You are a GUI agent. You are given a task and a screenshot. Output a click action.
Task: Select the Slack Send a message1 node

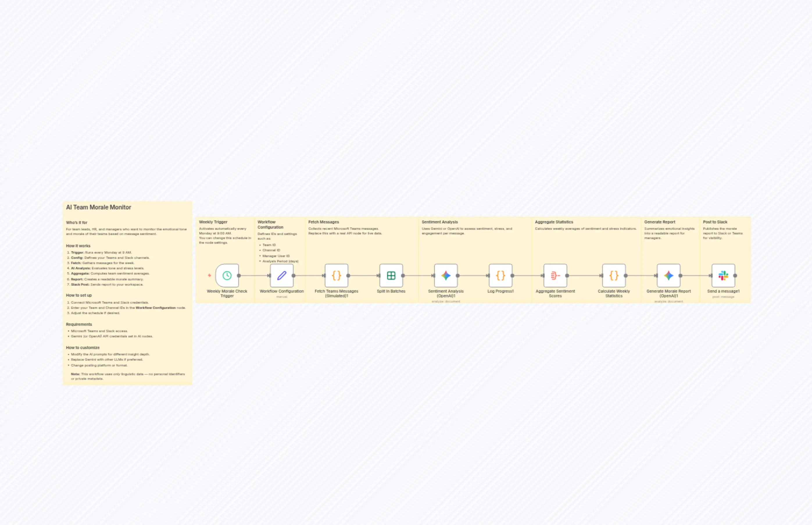tap(723, 275)
